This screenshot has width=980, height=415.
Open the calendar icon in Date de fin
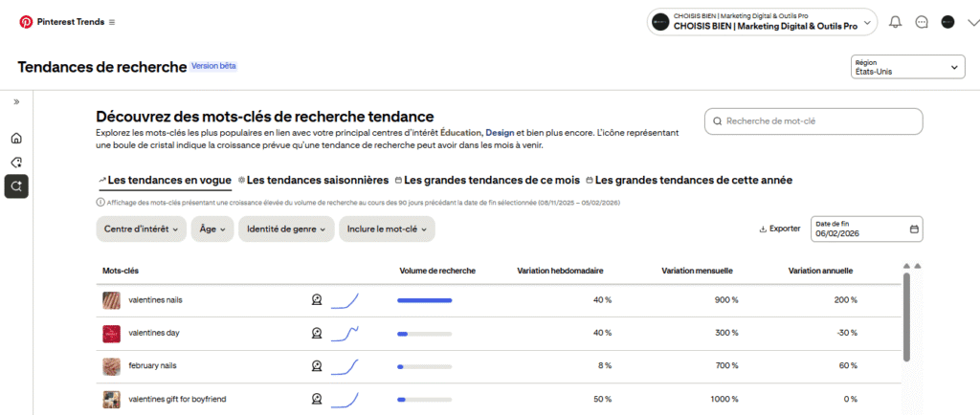914,229
